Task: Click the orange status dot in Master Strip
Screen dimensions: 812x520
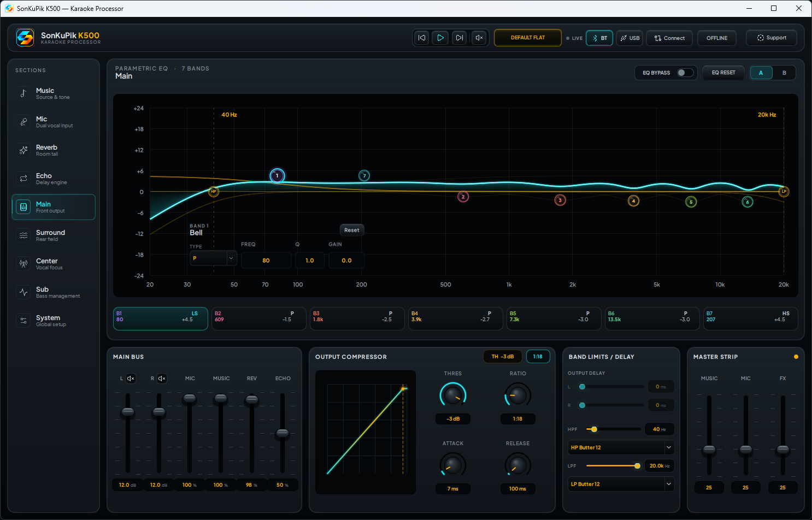Action: [796, 357]
